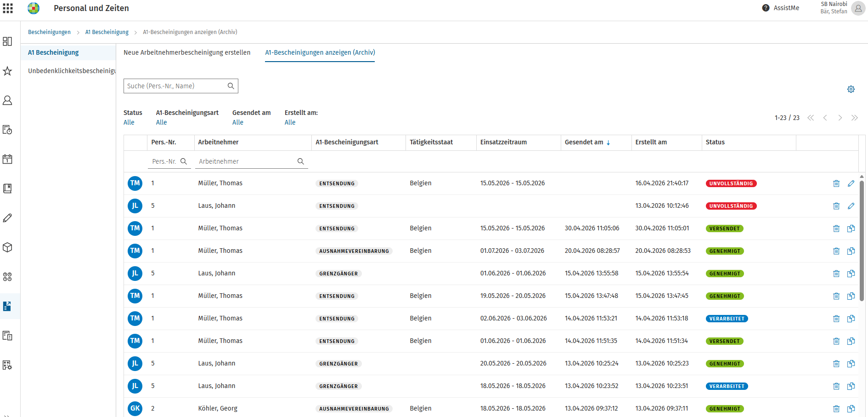The height and width of the screenshot is (417, 868).
Task: Select A1 Bescheinigung in side menu
Action: (x=68, y=52)
